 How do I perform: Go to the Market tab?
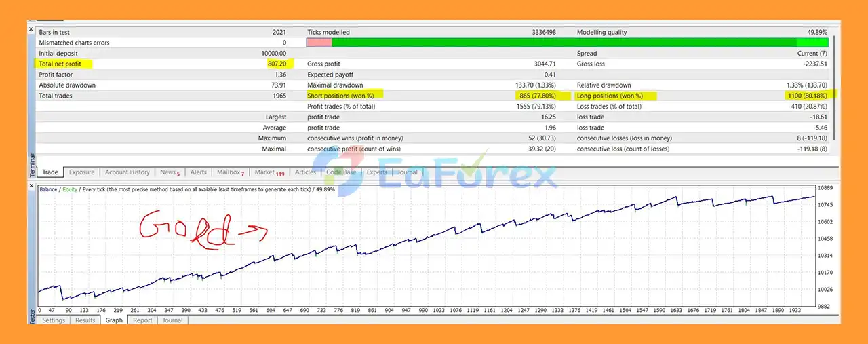point(269,172)
